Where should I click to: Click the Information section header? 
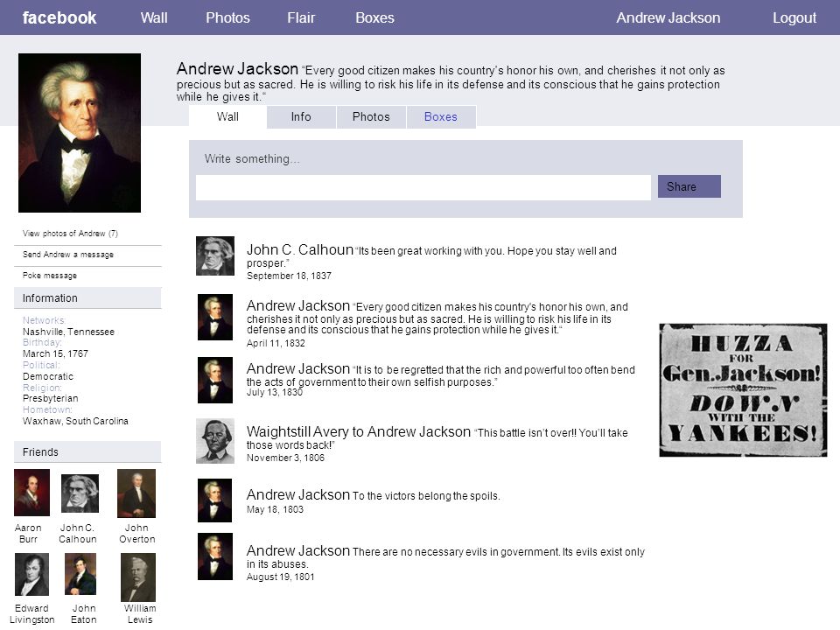pyautogui.click(x=87, y=297)
